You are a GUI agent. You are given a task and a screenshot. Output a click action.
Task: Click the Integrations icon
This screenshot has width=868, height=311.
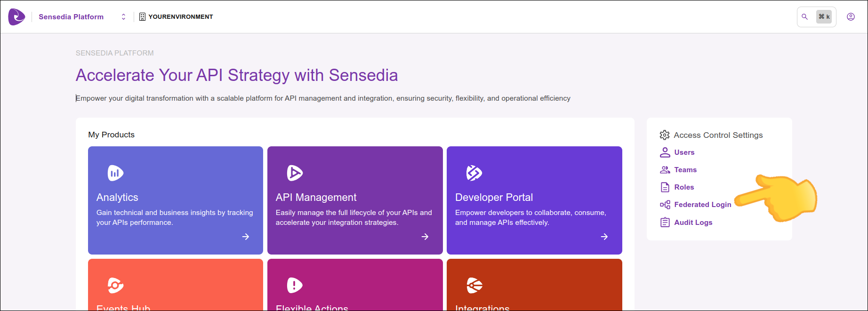[474, 285]
